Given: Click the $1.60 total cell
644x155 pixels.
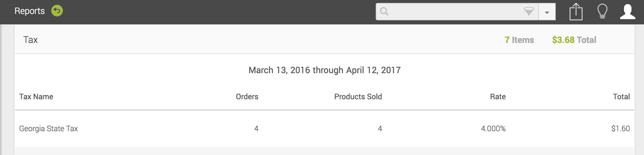Looking at the screenshot, I should 620,129.
